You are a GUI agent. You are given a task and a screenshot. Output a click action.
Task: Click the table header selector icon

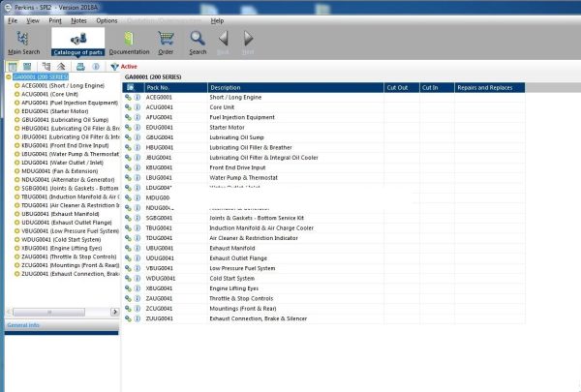click(131, 87)
